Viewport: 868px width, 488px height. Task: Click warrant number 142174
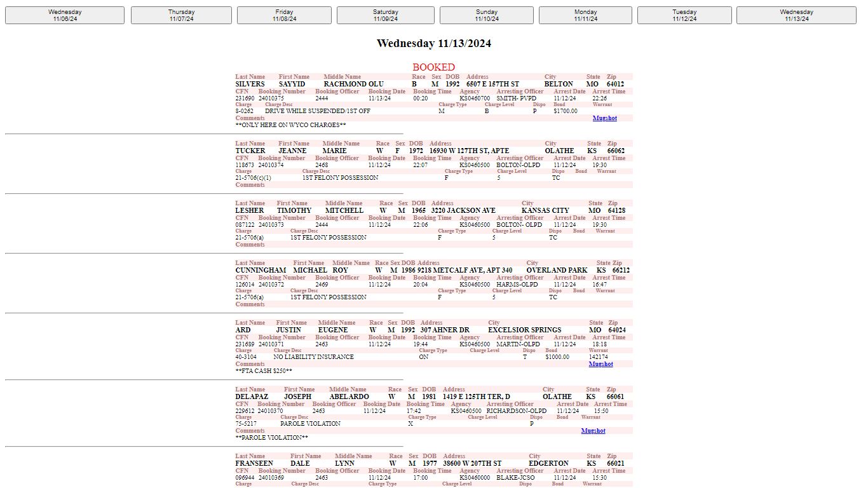[598, 357]
